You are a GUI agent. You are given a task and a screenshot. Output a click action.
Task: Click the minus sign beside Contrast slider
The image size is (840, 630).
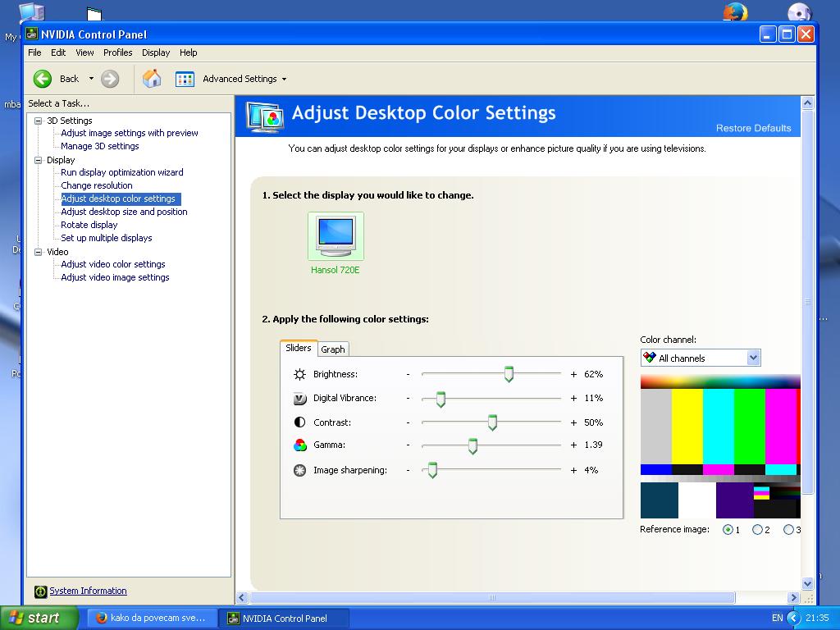point(409,422)
